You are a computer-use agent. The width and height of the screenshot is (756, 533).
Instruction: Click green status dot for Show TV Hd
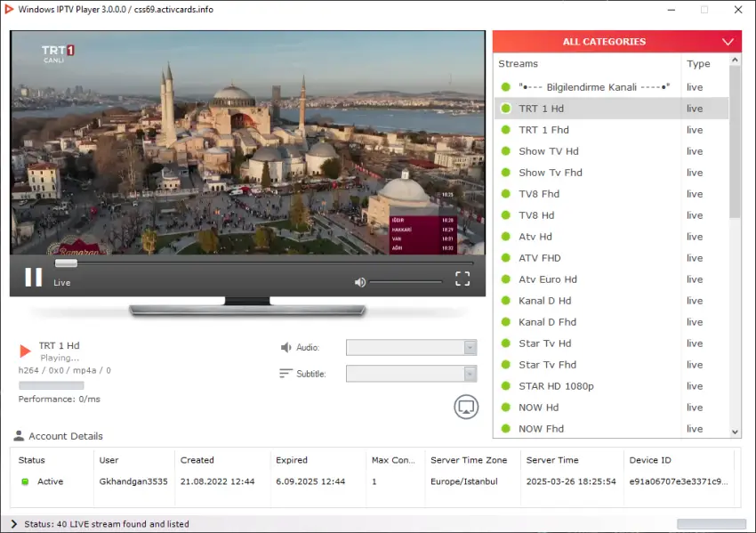pyautogui.click(x=506, y=151)
